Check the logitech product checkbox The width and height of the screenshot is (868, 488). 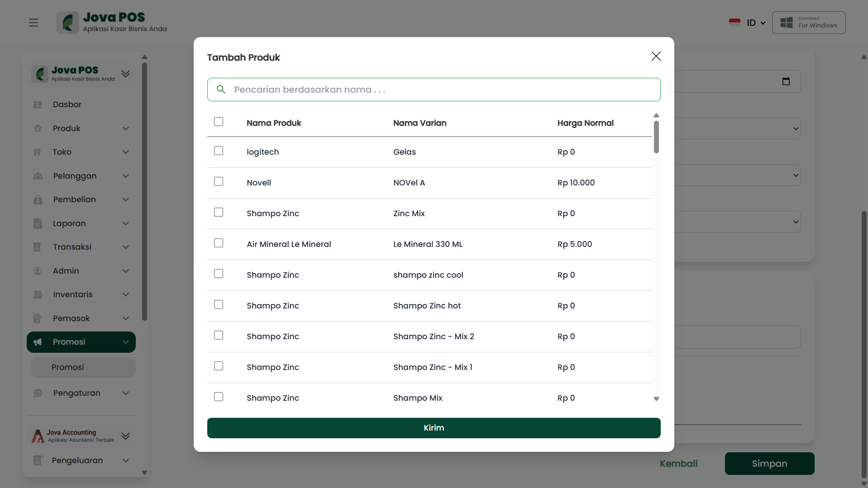[219, 151]
